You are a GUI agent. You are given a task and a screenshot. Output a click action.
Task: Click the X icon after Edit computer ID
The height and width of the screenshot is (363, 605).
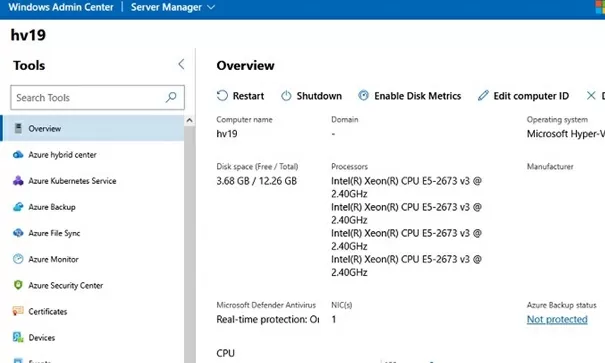[591, 95]
